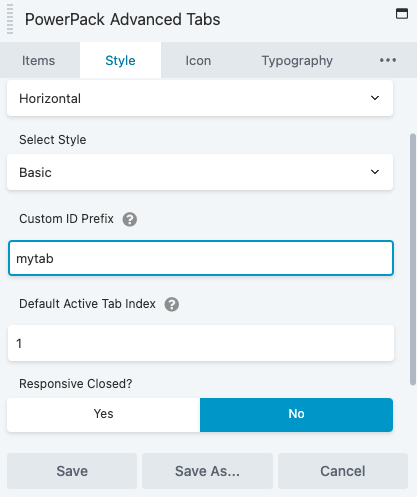Set Responsive Closed to Yes

(103, 414)
